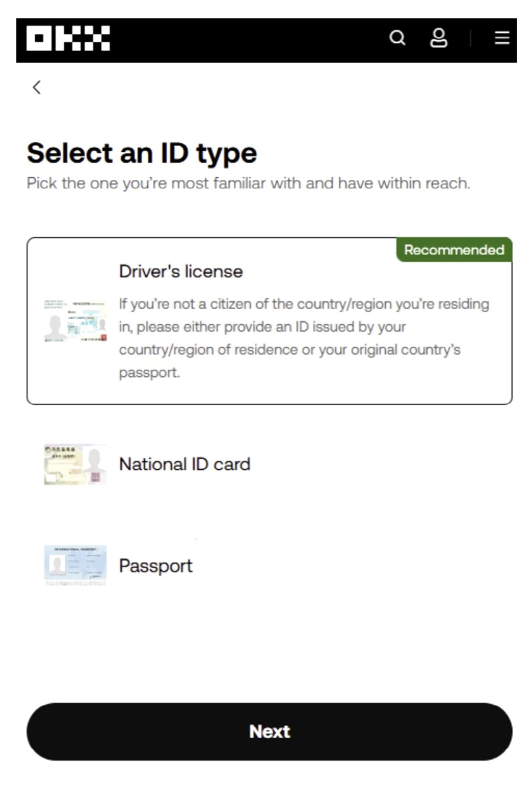Choose National ID card as ID type
Image resolution: width=532 pixels, height=785 pixels.
tap(185, 464)
